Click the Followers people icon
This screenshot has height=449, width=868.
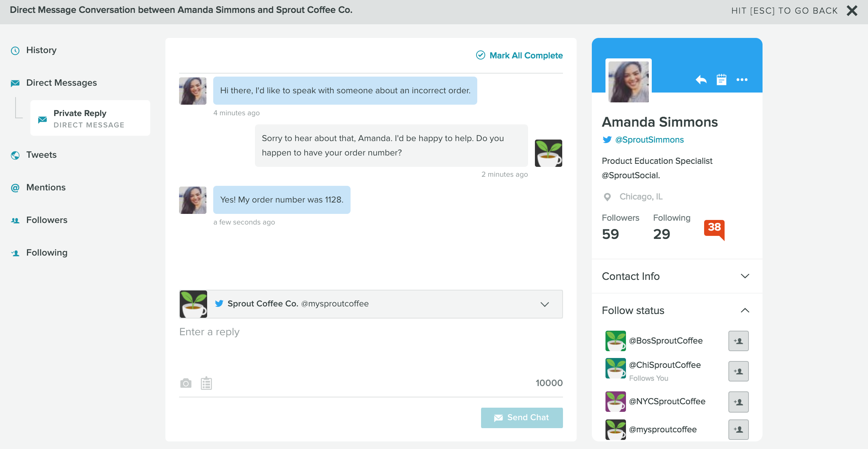pos(16,220)
